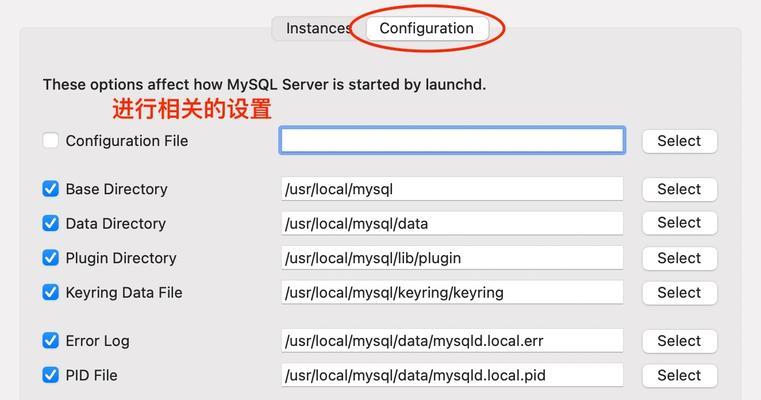The width and height of the screenshot is (761, 400).
Task: Click the launchd description text
Action: pyautogui.click(x=265, y=84)
